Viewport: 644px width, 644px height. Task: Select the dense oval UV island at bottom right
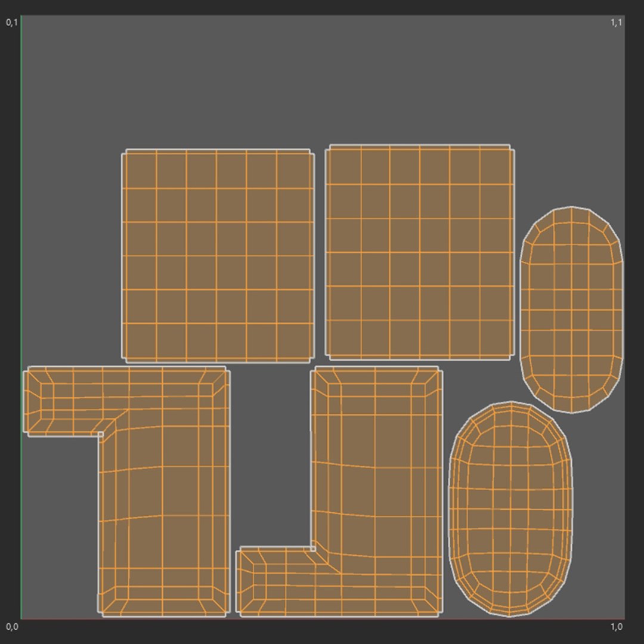point(510,509)
